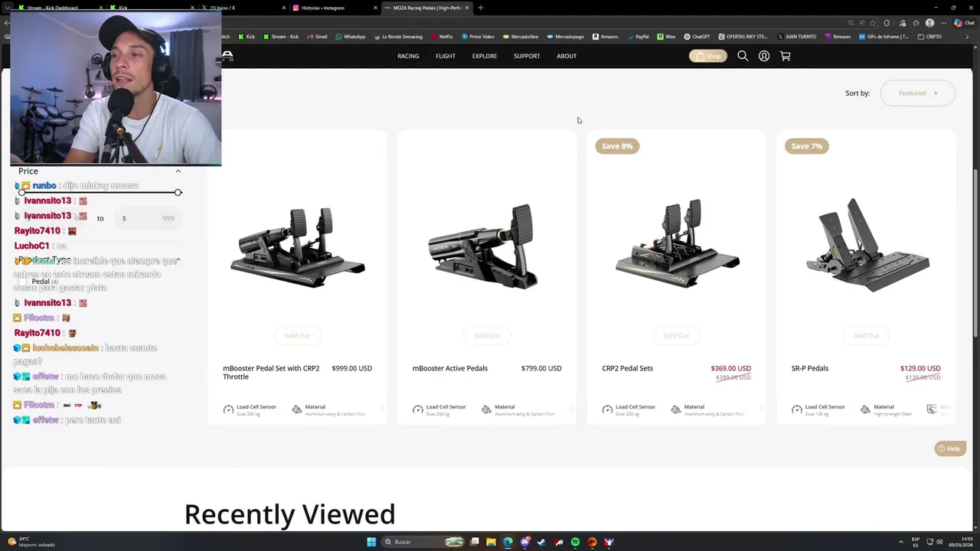Click Material icon under mBooster Active Pedals
The width and height of the screenshot is (980, 551).
486,410
